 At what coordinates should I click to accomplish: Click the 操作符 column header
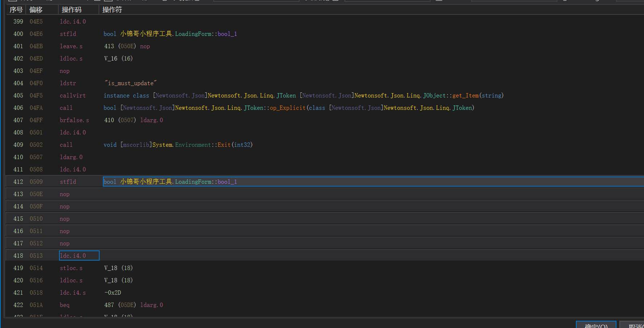click(112, 10)
